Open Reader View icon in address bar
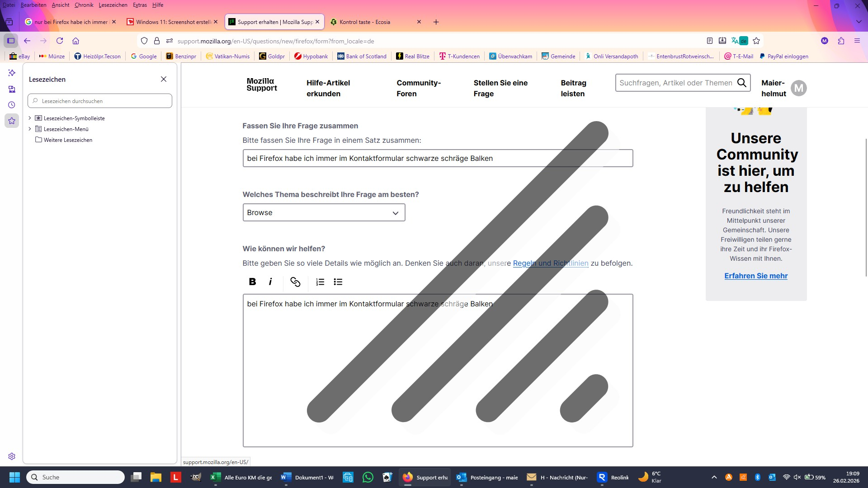This screenshot has height=488, width=868. [710, 41]
